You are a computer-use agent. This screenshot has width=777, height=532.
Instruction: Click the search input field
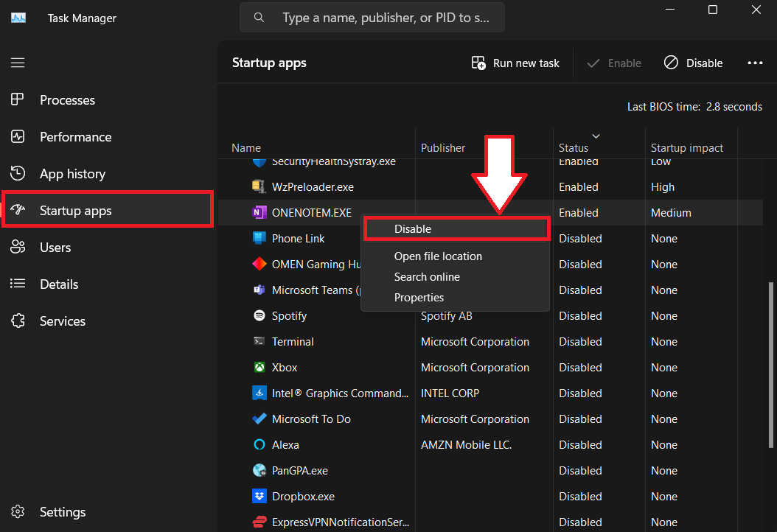coord(372,18)
